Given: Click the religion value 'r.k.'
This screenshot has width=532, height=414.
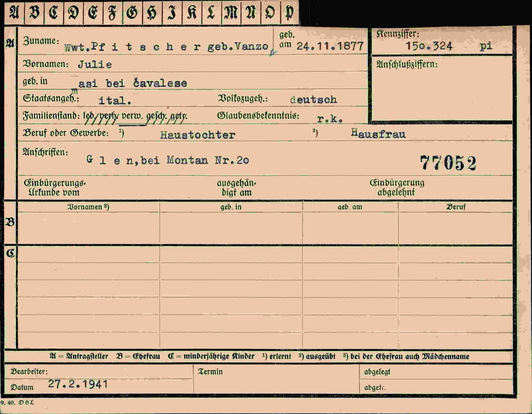Looking at the screenshot, I should click(x=330, y=119).
